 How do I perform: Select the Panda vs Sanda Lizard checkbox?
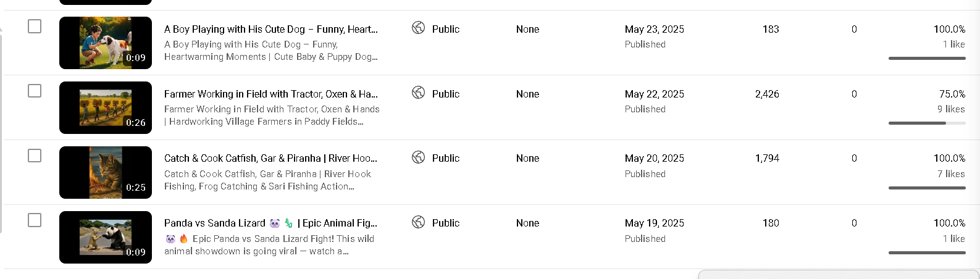[35, 220]
